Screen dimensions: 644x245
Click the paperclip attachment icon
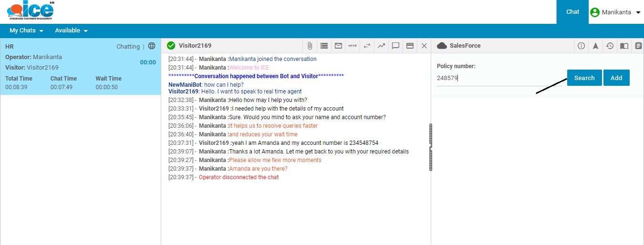click(x=310, y=46)
